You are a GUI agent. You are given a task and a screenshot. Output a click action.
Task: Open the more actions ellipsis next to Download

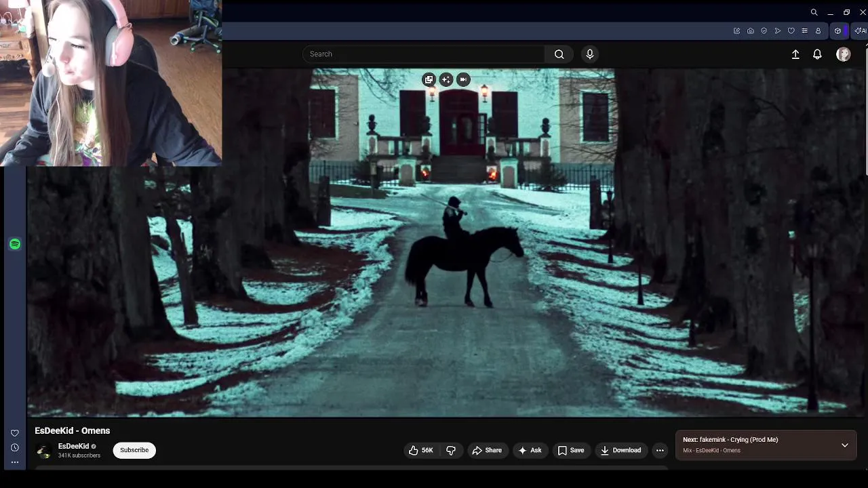point(660,450)
